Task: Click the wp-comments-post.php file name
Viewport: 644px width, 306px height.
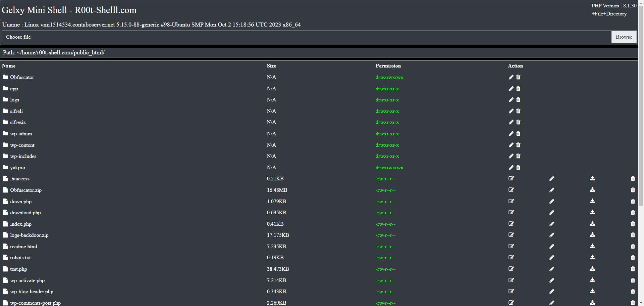Action: [x=35, y=303]
